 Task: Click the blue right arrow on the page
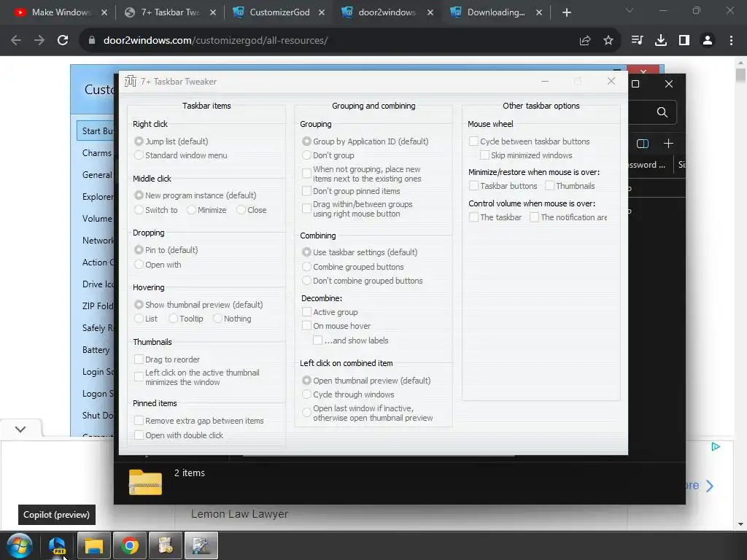(710, 486)
